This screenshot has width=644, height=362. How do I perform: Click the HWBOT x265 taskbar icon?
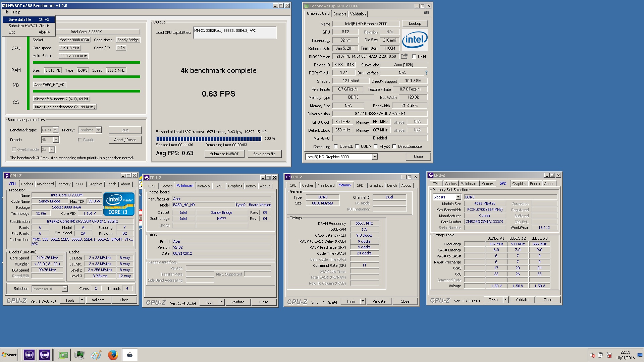pyautogui.click(x=129, y=355)
